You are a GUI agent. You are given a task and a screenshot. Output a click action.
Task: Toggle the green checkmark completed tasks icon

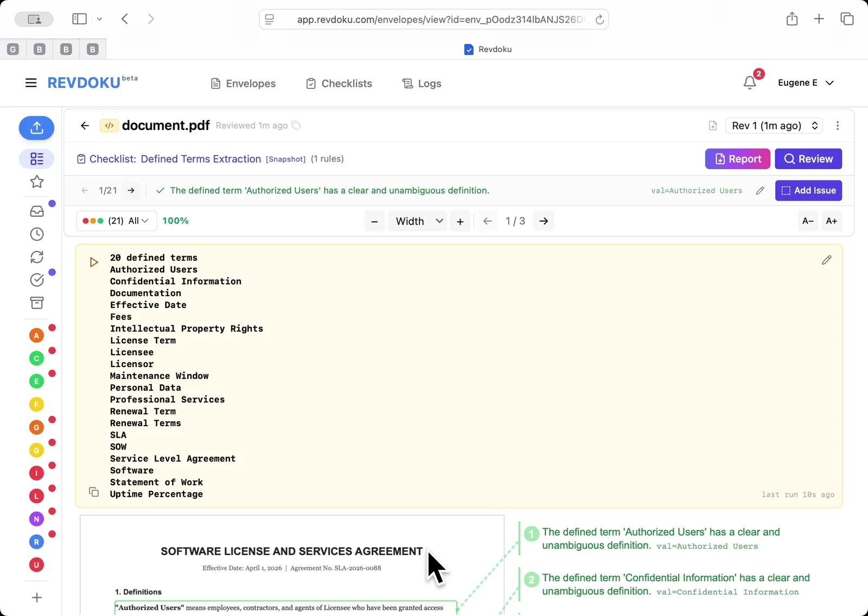point(36,280)
